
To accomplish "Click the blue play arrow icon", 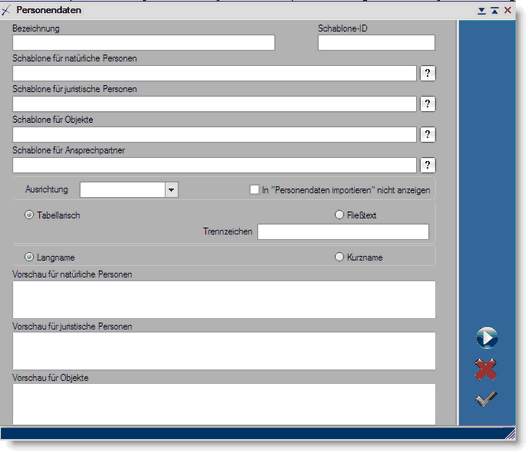I will click(487, 338).
